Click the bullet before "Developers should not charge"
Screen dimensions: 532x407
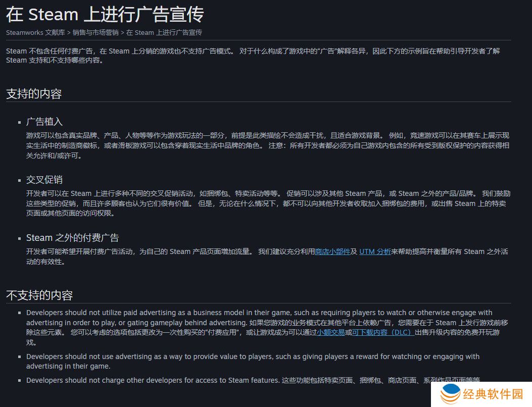point(19,380)
